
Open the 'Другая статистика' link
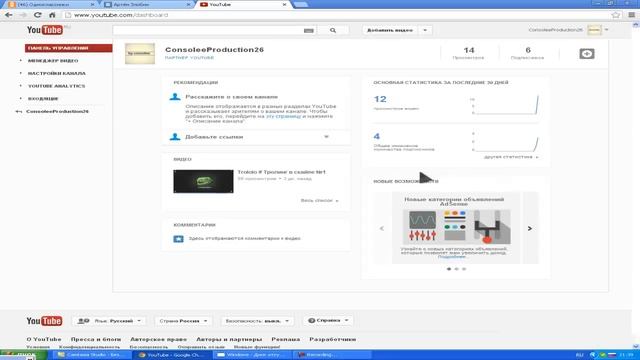coord(511,157)
